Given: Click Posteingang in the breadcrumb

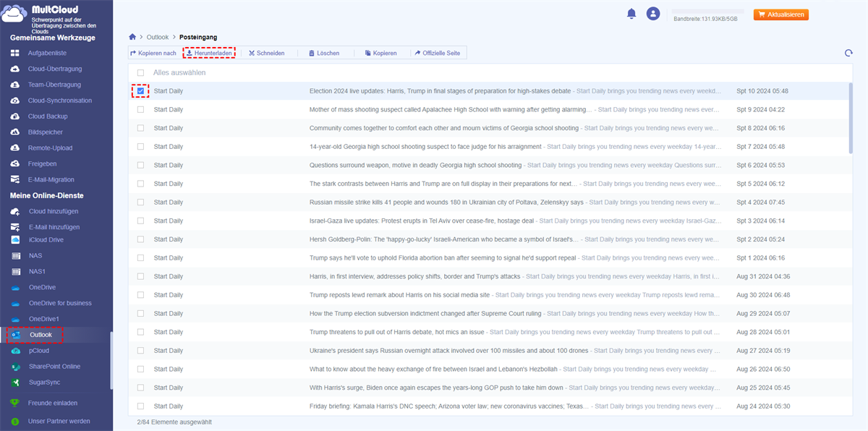Looking at the screenshot, I should pyautogui.click(x=199, y=37).
